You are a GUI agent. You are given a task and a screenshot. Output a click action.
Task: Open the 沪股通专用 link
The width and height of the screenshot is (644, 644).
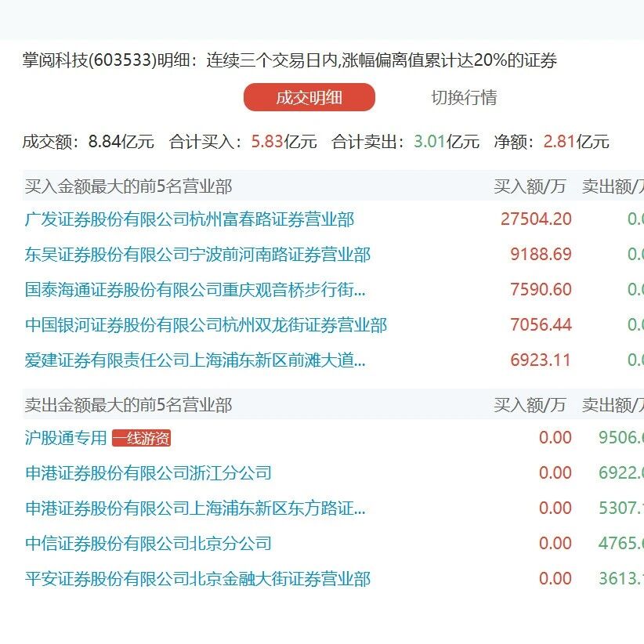pyautogui.click(x=66, y=438)
